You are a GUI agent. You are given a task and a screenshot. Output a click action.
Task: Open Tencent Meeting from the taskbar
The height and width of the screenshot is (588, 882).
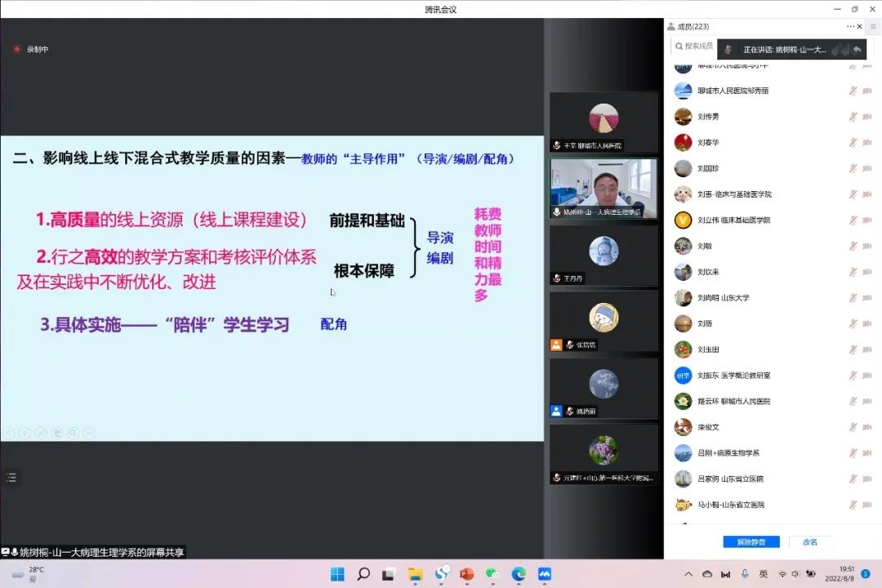click(x=544, y=574)
